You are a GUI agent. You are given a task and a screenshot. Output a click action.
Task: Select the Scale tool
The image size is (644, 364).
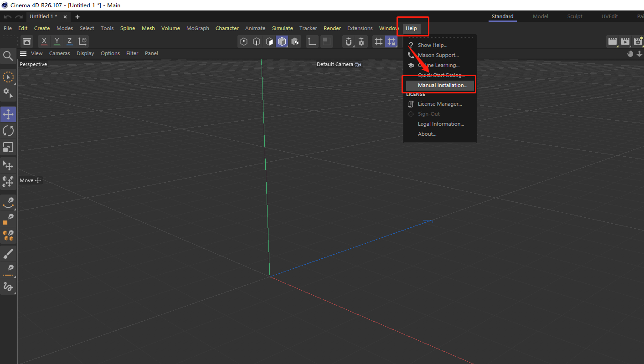pos(8,147)
